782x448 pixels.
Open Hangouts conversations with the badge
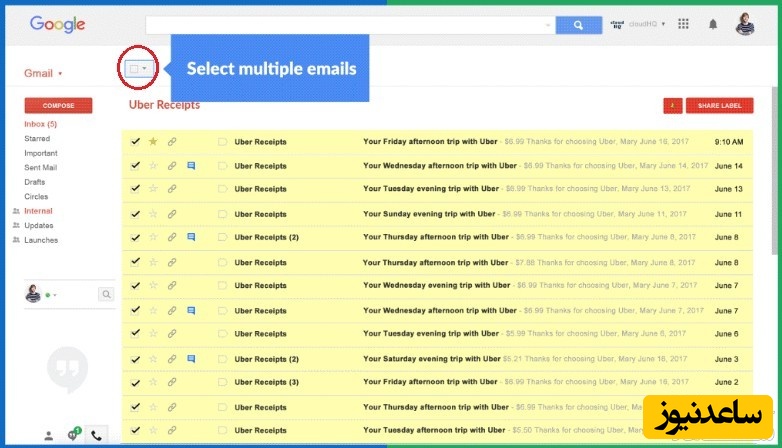pyautogui.click(x=72, y=435)
